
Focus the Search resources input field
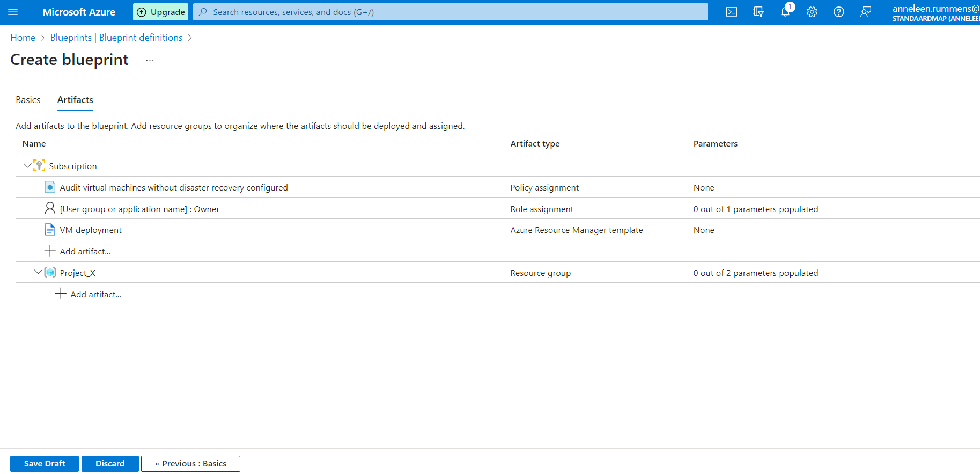(451, 12)
